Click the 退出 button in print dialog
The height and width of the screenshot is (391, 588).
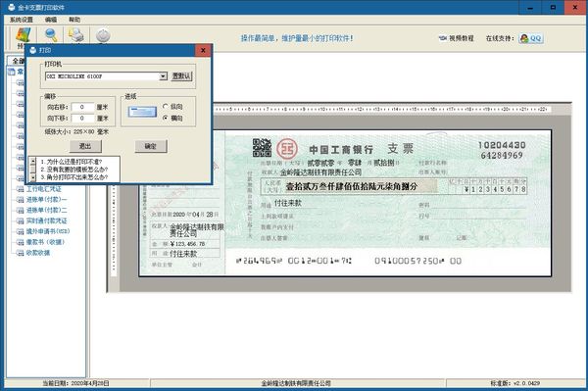pos(85,146)
